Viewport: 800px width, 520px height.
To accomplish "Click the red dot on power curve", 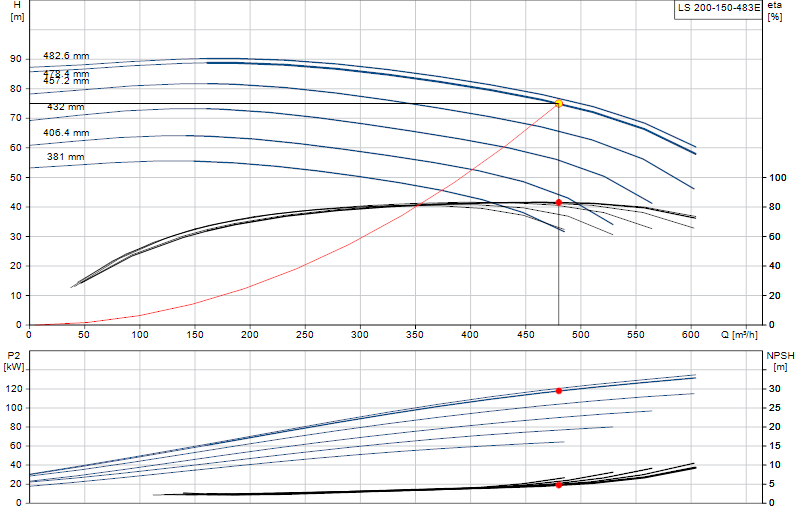I will click(x=559, y=391).
